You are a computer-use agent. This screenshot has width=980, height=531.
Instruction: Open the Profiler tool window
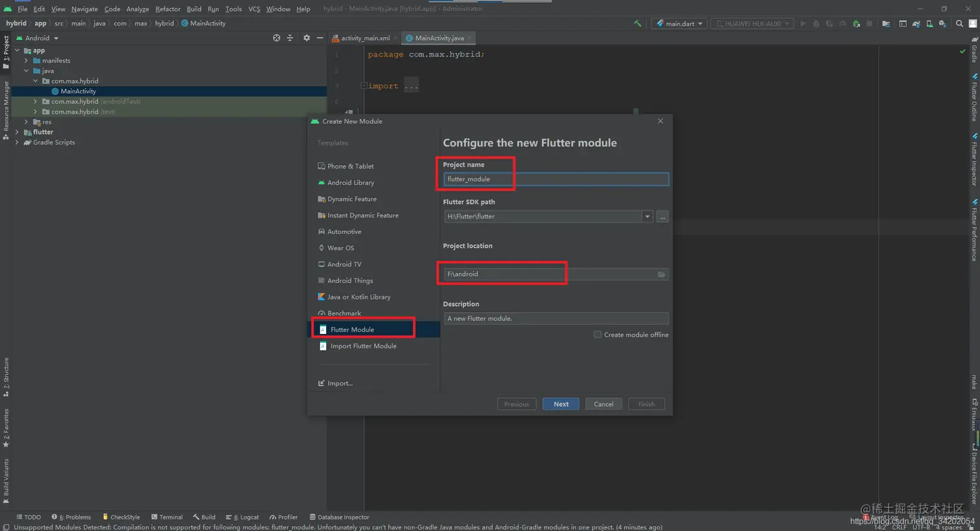pyautogui.click(x=283, y=517)
